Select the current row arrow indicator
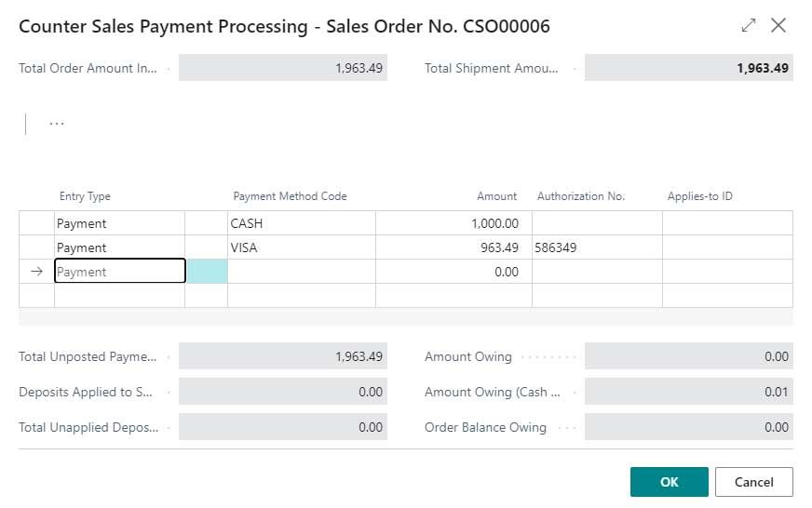812x508 pixels. click(x=36, y=272)
